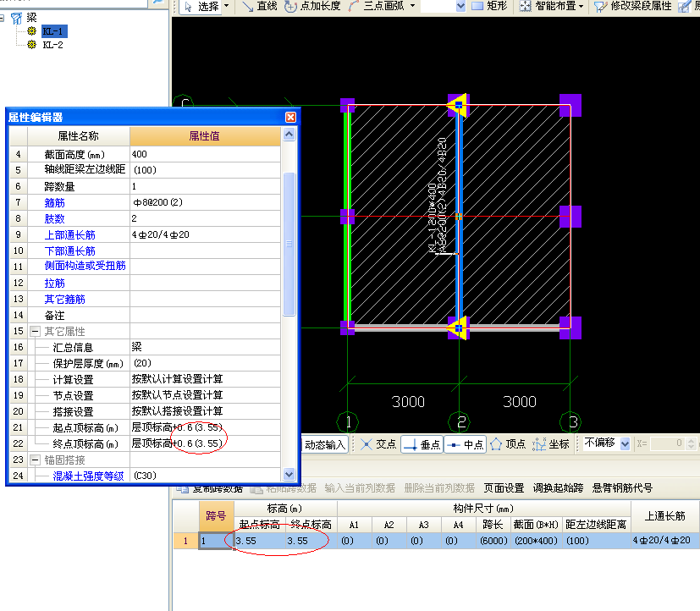
Task: Click the 3000 dimension between axes 1 and 2
Action: point(409,402)
